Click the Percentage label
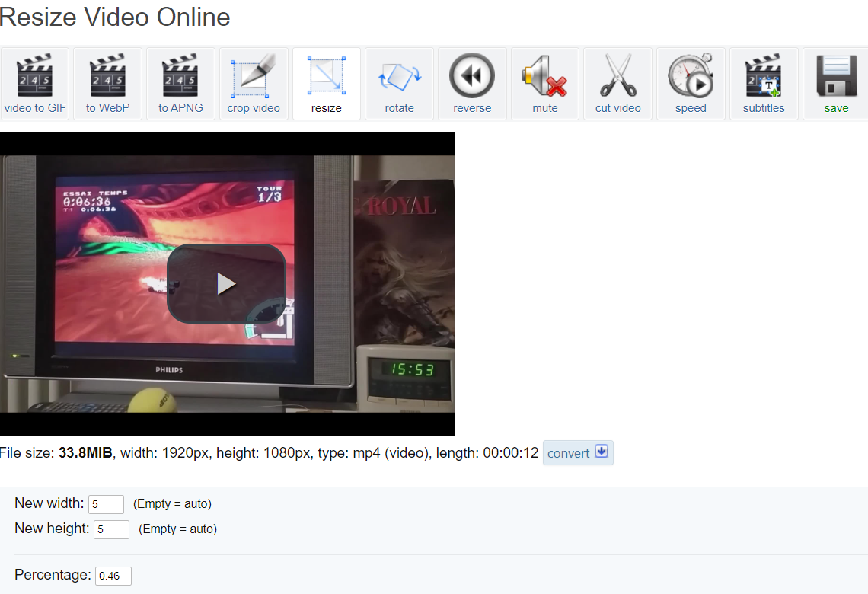Screen dimensions: 868x594 pos(53,575)
